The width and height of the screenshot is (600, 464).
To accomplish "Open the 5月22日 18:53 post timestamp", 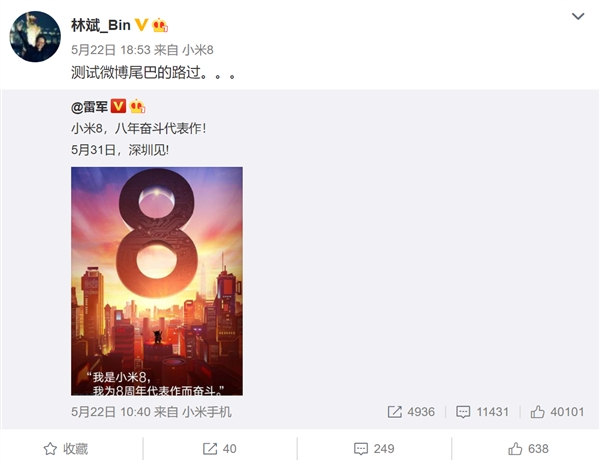I will click(x=111, y=50).
